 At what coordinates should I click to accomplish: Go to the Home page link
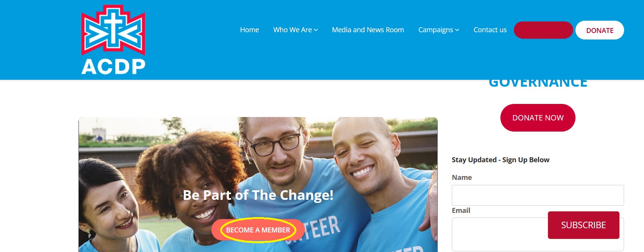250,30
